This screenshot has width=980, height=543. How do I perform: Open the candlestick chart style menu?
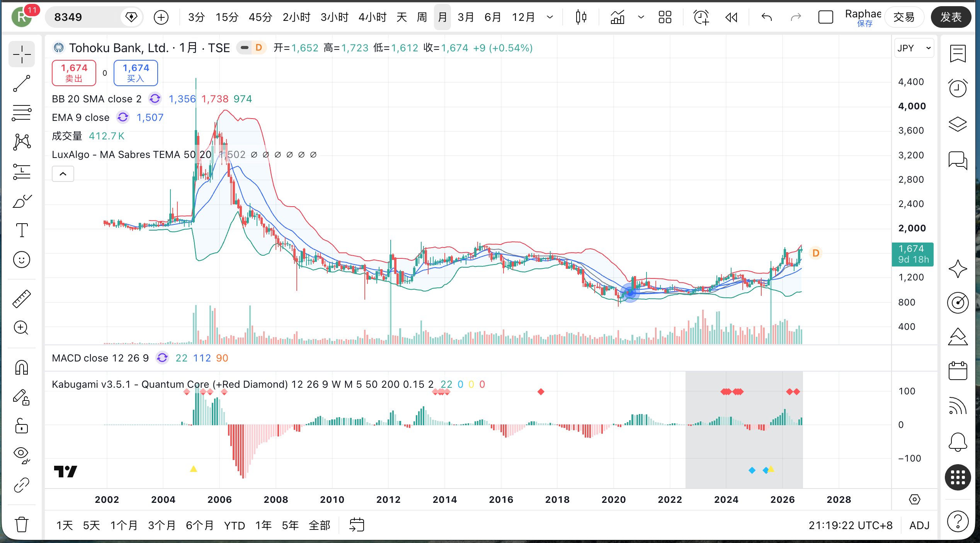click(581, 17)
